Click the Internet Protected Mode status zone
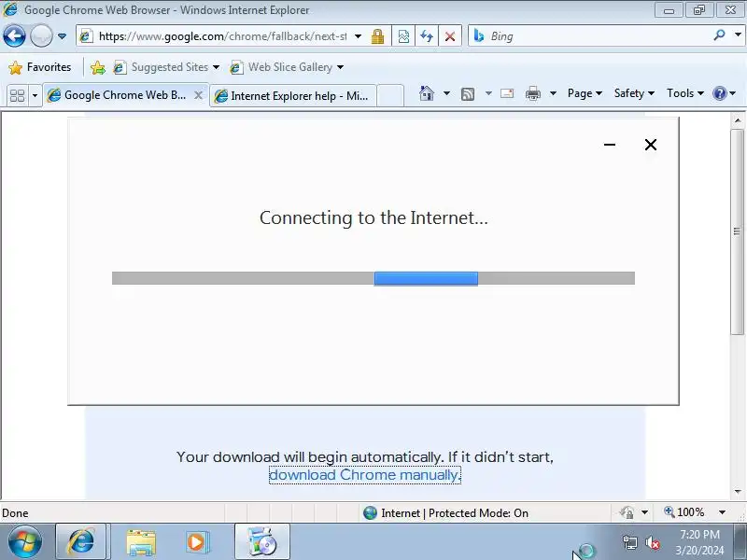The image size is (747, 560). pyautogui.click(x=445, y=512)
